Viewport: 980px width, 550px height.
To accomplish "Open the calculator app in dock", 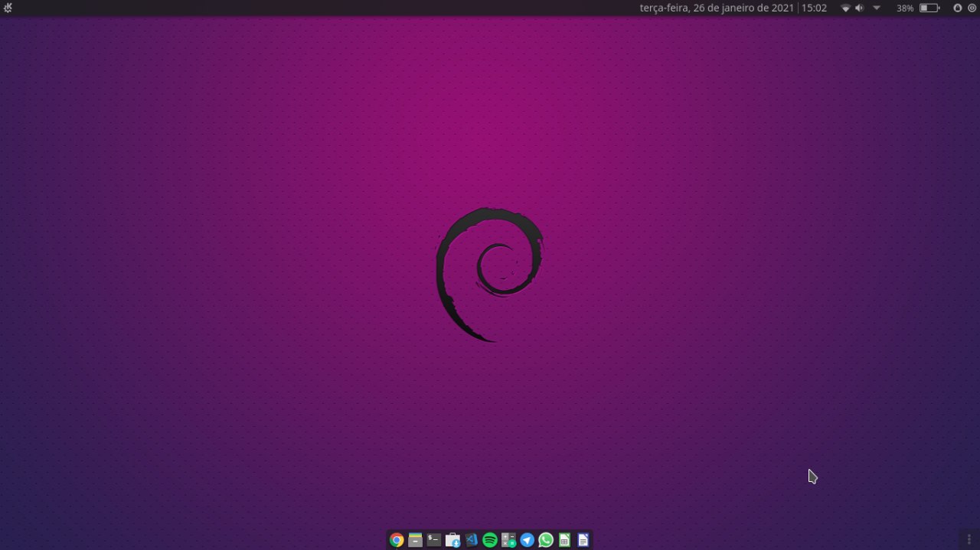I will point(508,540).
